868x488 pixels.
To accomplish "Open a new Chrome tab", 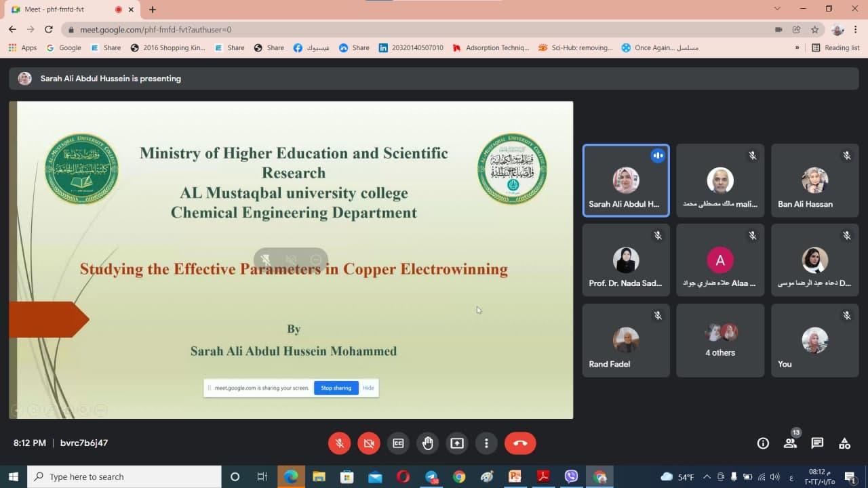I will (x=153, y=9).
